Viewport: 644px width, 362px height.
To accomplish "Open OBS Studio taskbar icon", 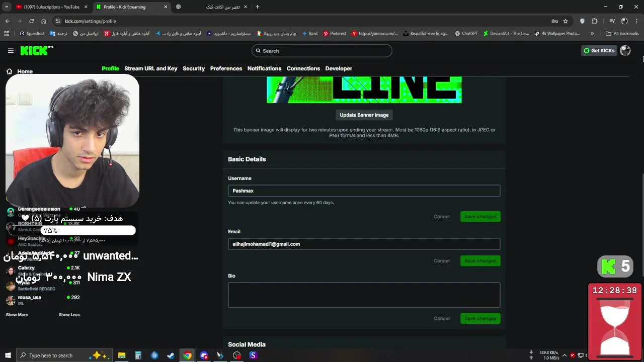I will pyautogui.click(x=237, y=355).
